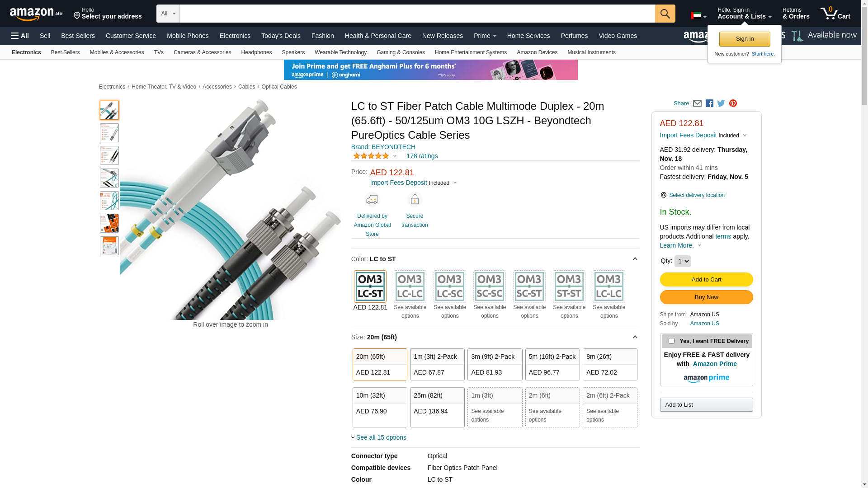
Task: Share product on Facebook
Action: pyautogui.click(x=709, y=103)
